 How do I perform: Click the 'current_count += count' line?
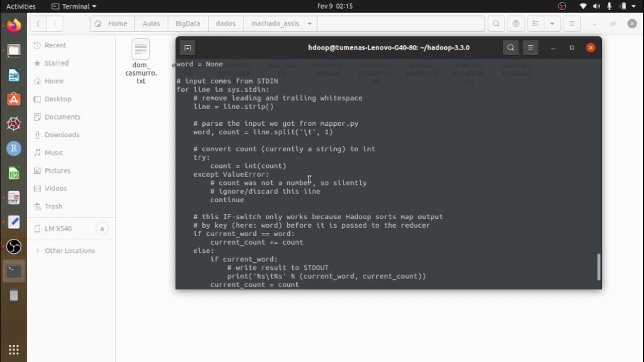click(x=257, y=242)
